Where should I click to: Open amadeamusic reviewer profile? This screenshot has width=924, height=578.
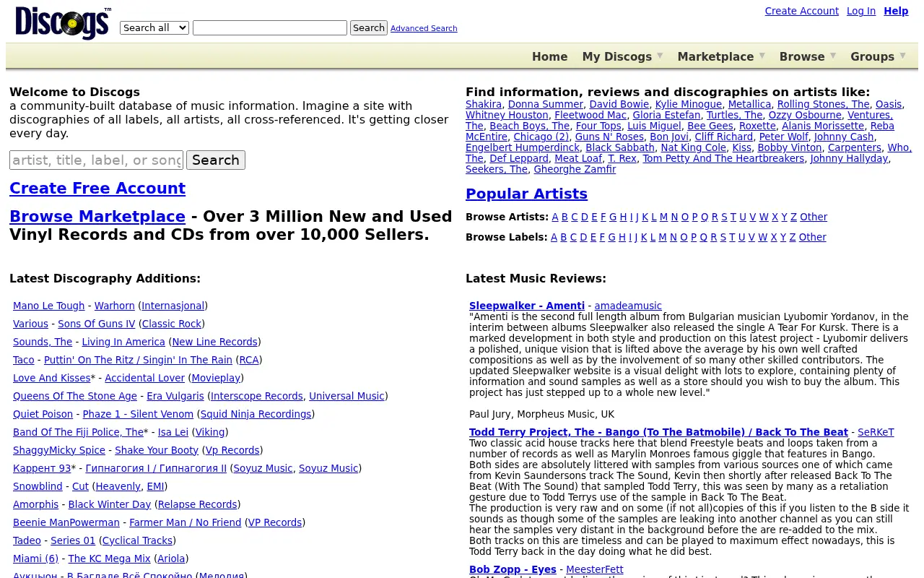[x=628, y=306]
